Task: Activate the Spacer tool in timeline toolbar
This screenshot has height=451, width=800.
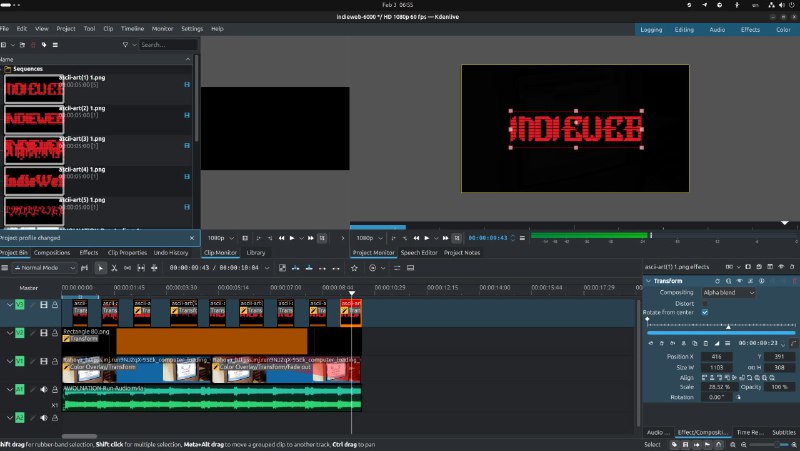Action: click(129, 268)
